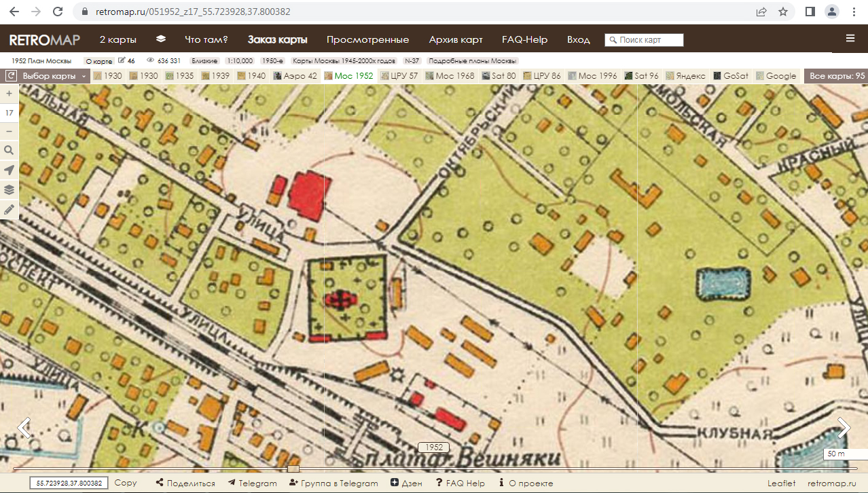The image size is (868, 493).
Task: Click the coordinates input field
Action: pyautogui.click(x=69, y=483)
